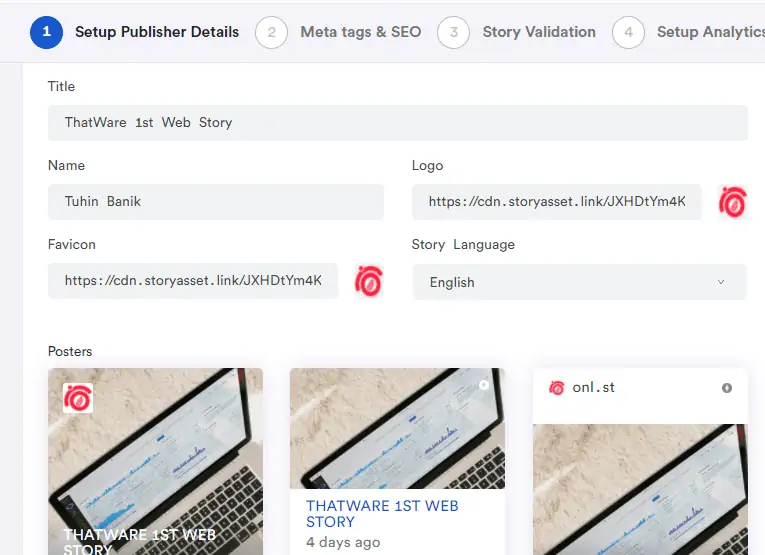Click the '4 days ago' text
765x555 pixels.
click(x=343, y=542)
